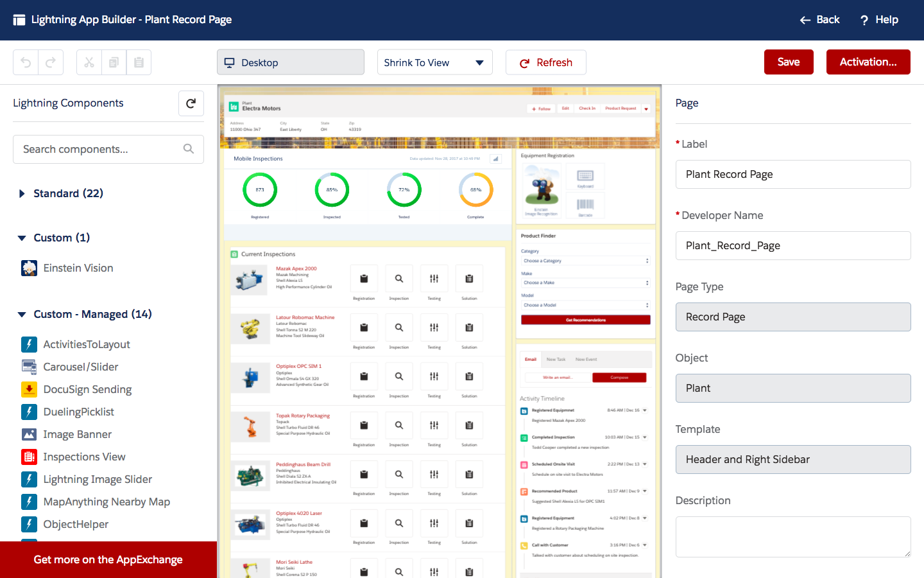The height and width of the screenshot is (578, 924).
Task: Click the Paste clipboard icon
Action: (x=139, y=62)
